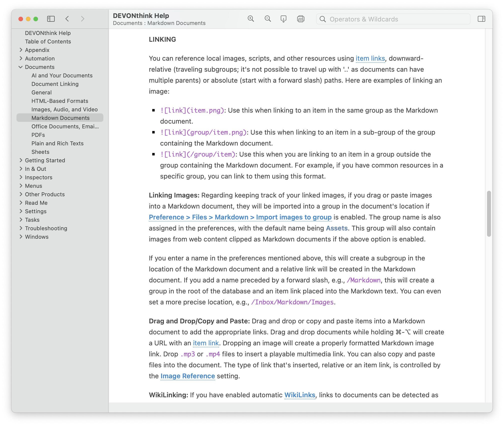Expand the Appendix section
The image size is (504, 426).
[21, 50]
